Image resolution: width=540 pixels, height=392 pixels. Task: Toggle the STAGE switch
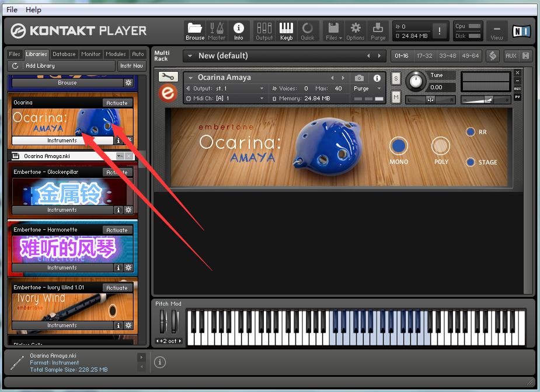point(471,162)
